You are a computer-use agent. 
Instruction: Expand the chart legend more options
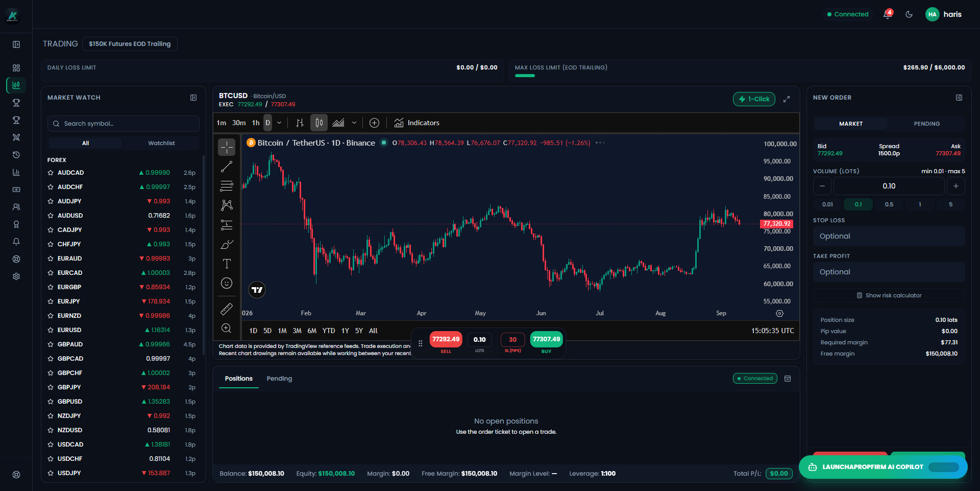tap(600, 143)
